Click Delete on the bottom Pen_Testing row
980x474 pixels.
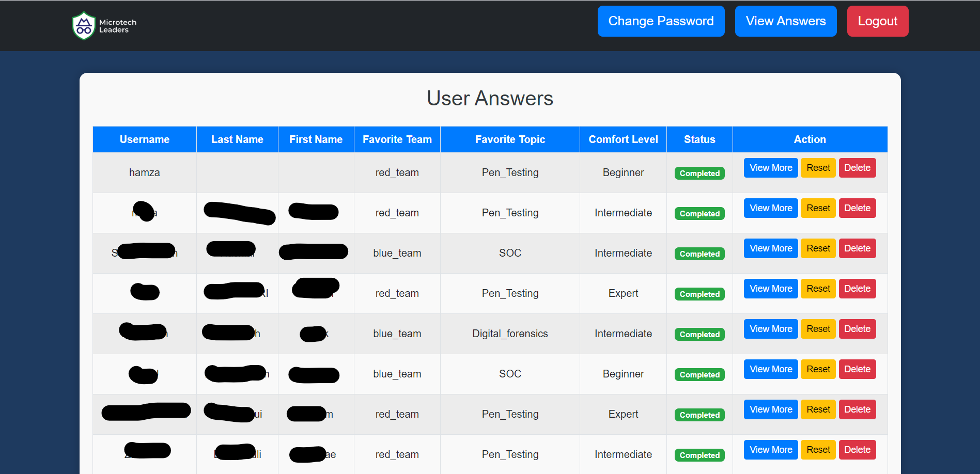[857, 449]
